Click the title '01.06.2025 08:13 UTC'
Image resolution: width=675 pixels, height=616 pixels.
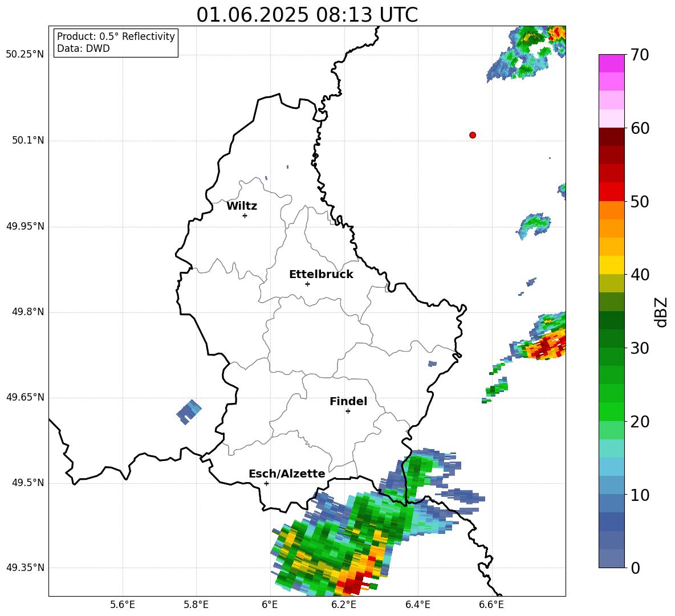click(x=307, y=15)
